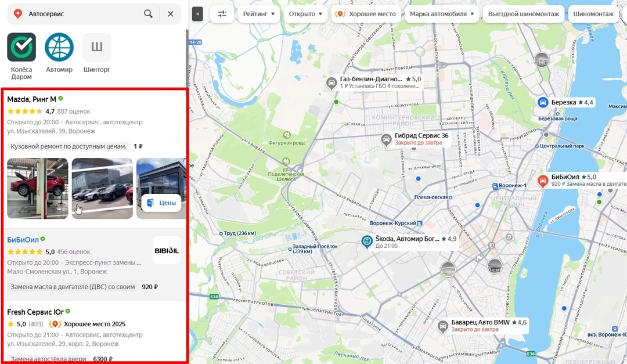627x364 pixels.
Task: Click the Берёзовая роща map label
Action: [558, 119]
